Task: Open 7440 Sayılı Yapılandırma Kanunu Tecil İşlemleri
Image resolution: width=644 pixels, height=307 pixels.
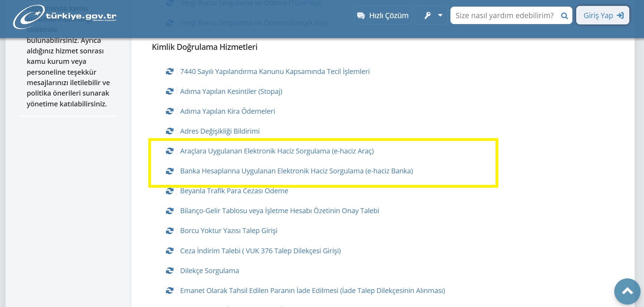Action: pos(275,72)
